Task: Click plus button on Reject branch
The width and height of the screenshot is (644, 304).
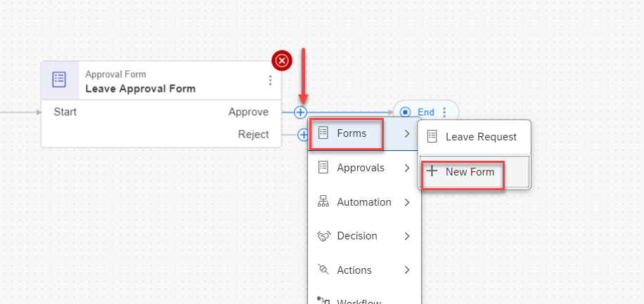Action: coord(303,135)
